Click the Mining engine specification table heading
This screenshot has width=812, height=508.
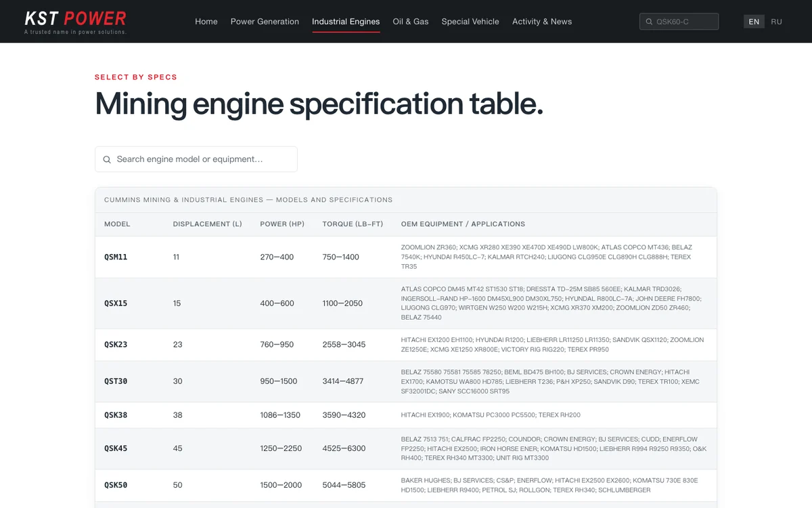coord(319,104)
